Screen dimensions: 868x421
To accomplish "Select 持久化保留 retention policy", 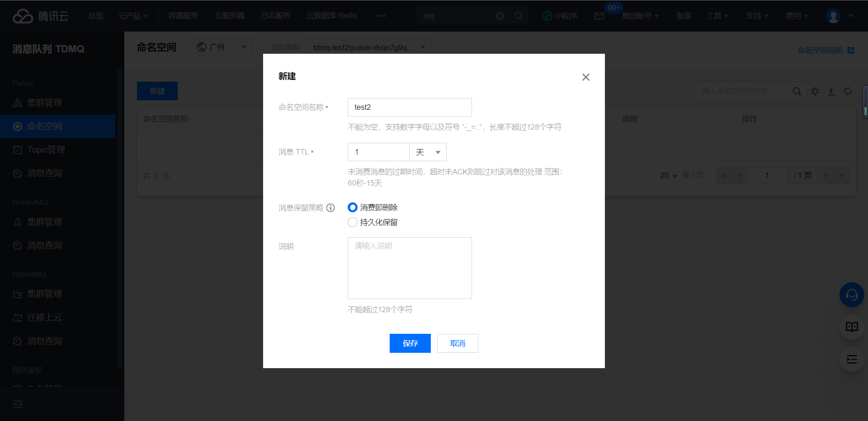I will [x=352, y=222].
